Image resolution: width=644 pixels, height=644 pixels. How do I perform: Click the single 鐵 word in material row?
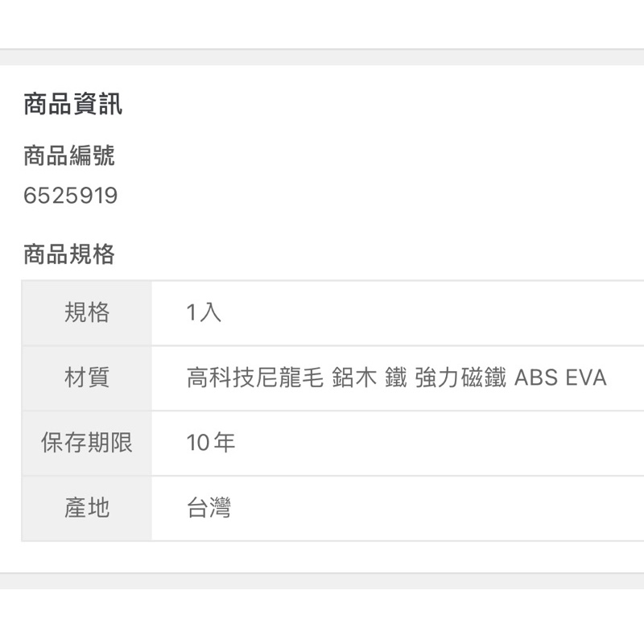pos(396,378)
